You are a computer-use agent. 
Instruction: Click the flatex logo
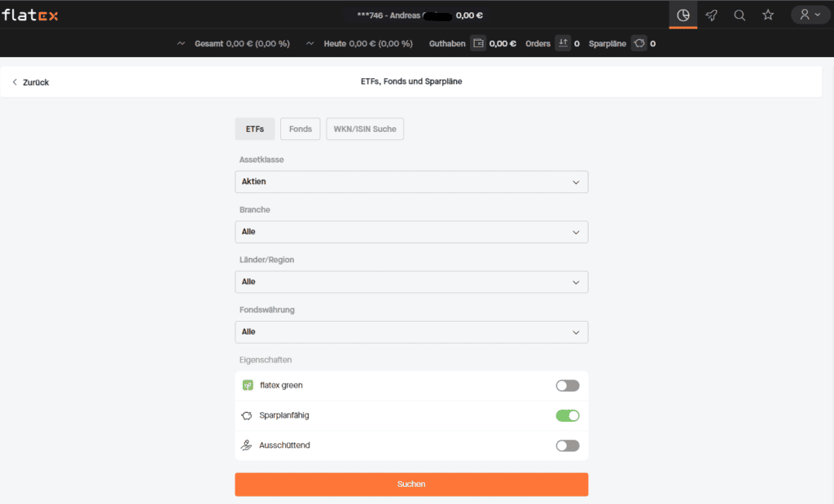(x=30, y=15)
